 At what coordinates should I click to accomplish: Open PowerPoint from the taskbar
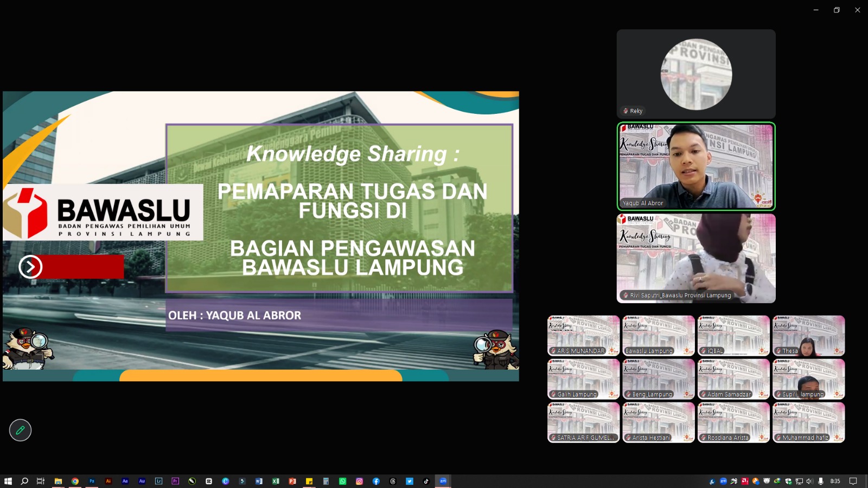pos(292,481)
